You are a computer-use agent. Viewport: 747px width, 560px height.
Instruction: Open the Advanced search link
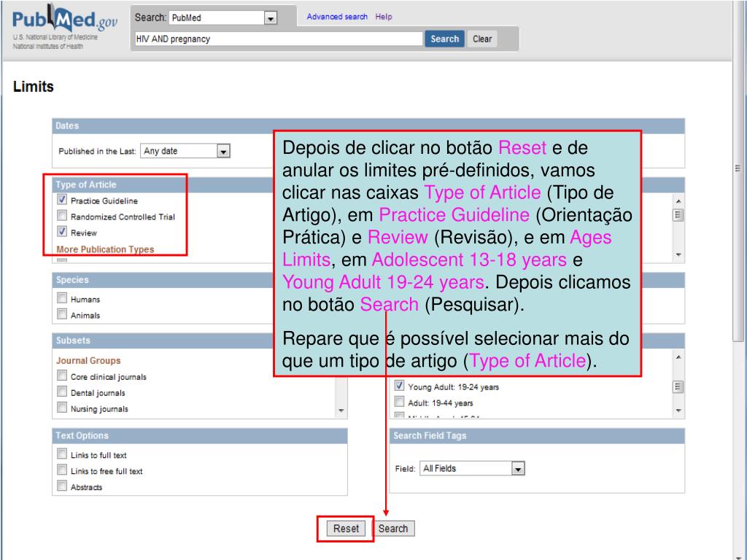point(337,17)
